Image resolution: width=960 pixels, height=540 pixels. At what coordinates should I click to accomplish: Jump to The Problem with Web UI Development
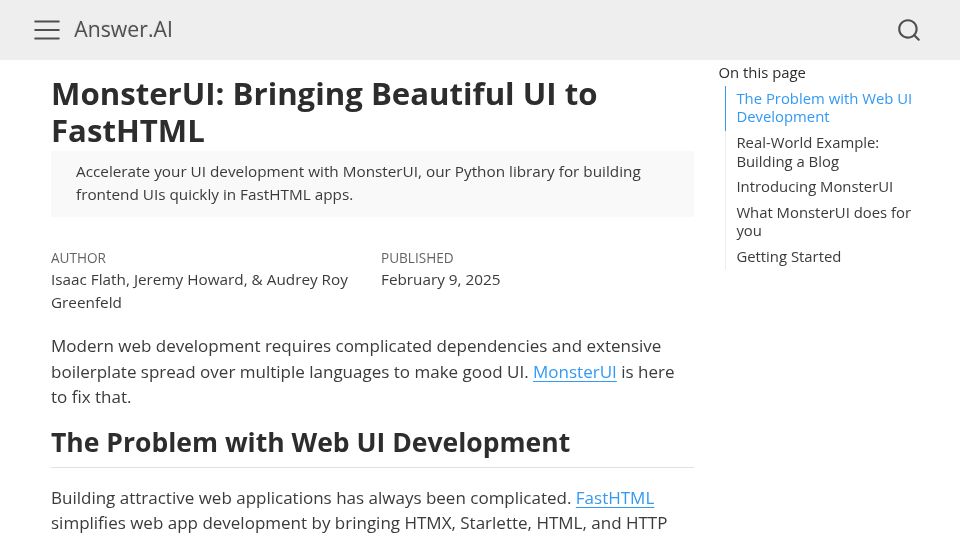(x=823, y=108)
